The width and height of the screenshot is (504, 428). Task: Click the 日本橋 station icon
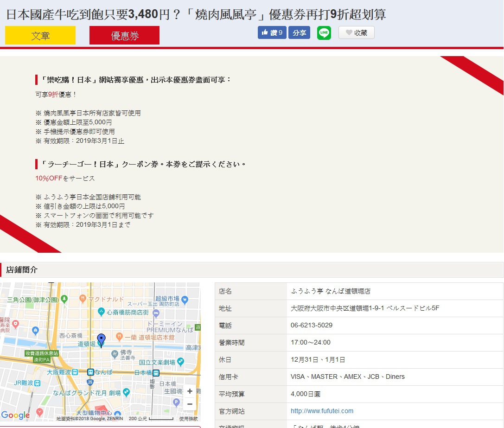pos(156,373)
